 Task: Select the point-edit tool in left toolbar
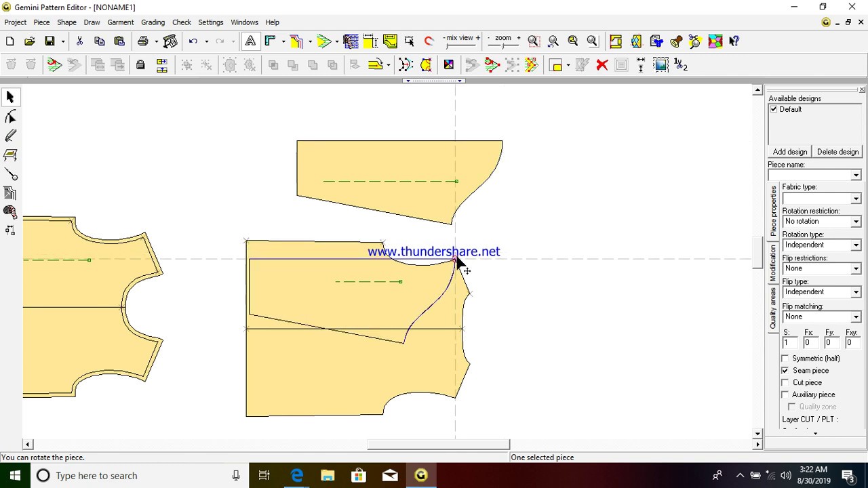[10, 117]
